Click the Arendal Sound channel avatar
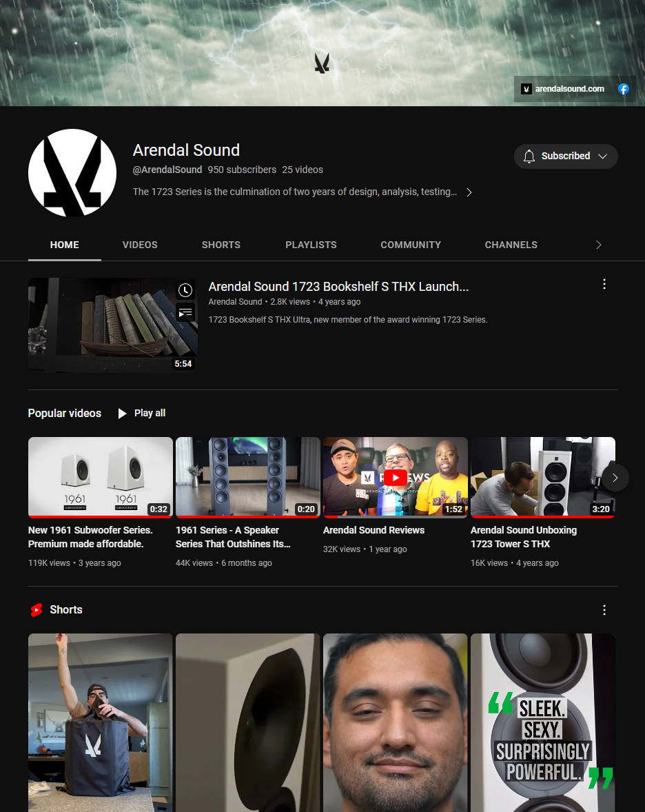The image size is (645, 812). pyautogui.click(x=72, y=172)
